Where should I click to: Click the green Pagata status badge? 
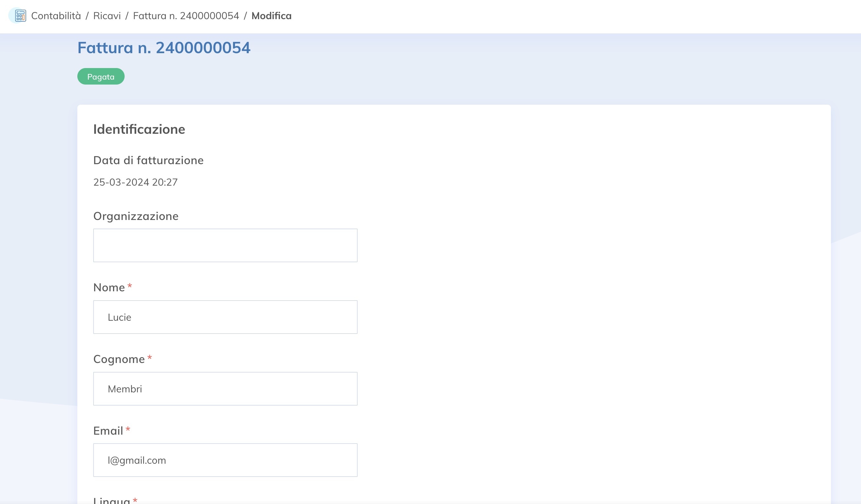click(x=101, y=77)
